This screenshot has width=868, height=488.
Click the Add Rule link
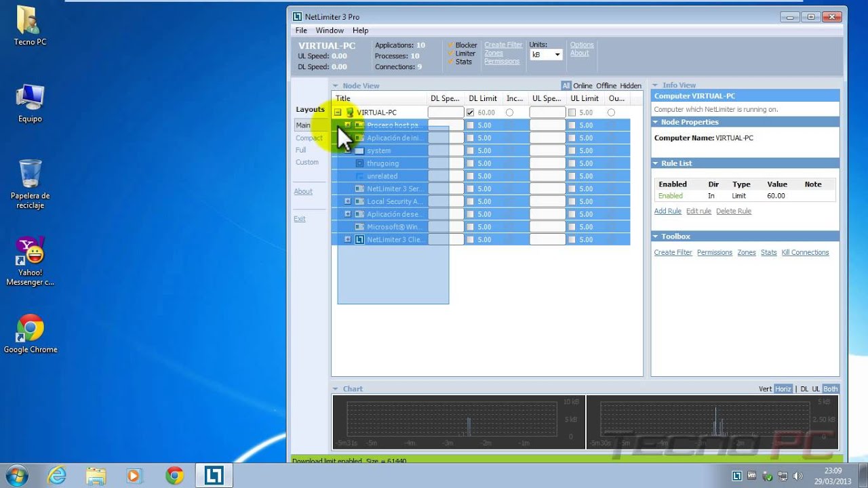[667, 211]
